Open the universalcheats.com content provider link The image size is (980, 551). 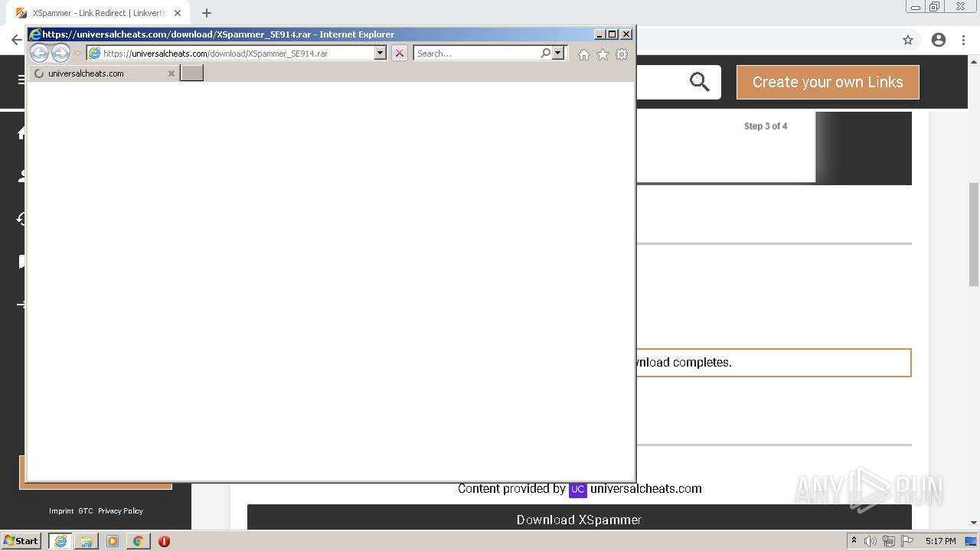click(645, 489)
